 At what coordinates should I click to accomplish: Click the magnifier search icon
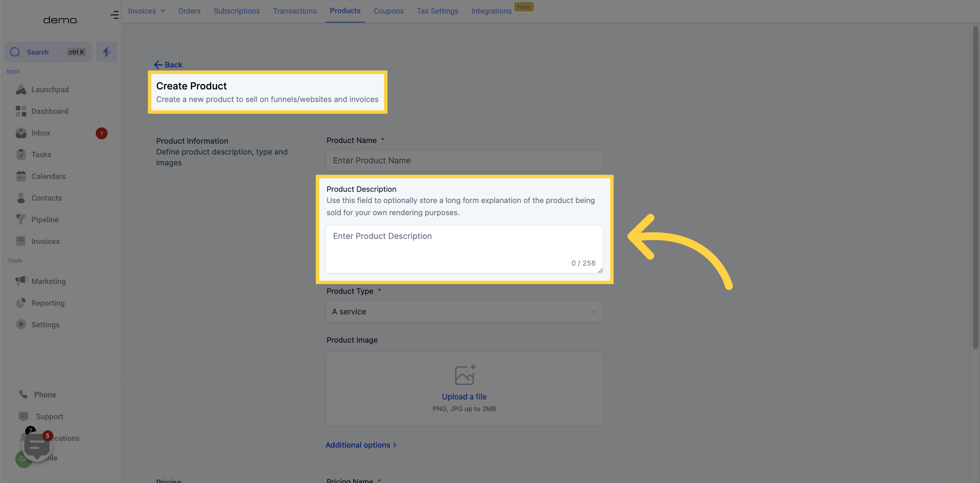[15, 52]
